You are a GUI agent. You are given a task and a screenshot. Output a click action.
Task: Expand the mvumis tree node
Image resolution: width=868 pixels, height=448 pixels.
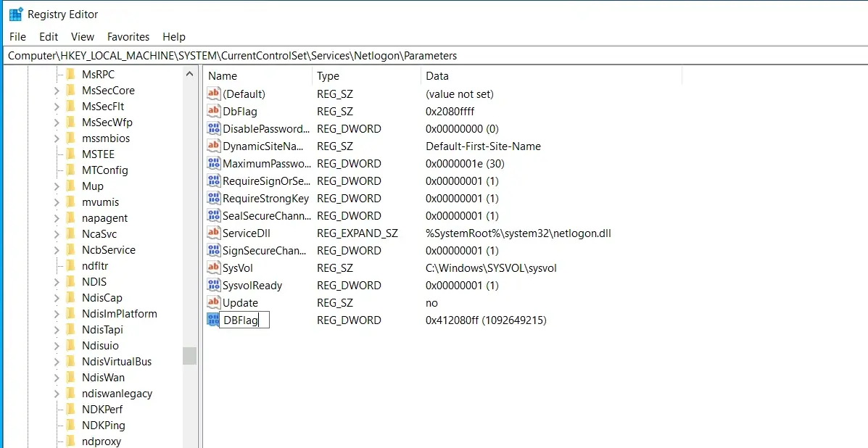(x=57, y=202)
